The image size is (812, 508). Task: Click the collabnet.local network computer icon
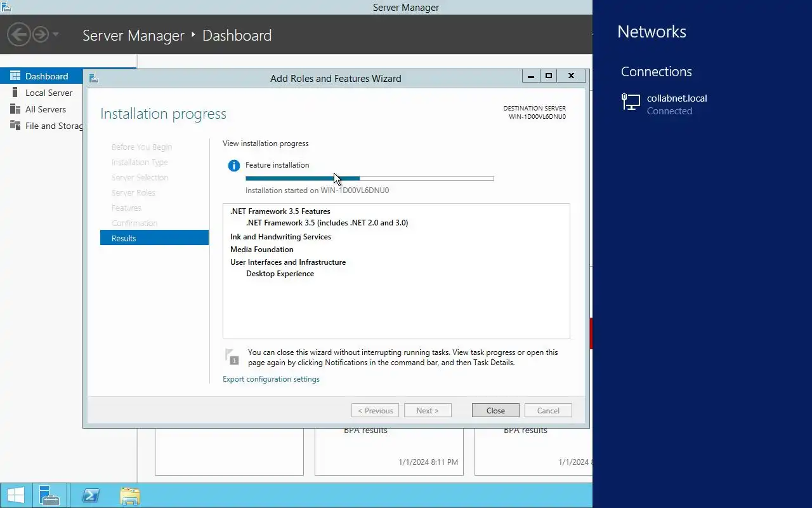pyautogui.click(x=631, y=102)
